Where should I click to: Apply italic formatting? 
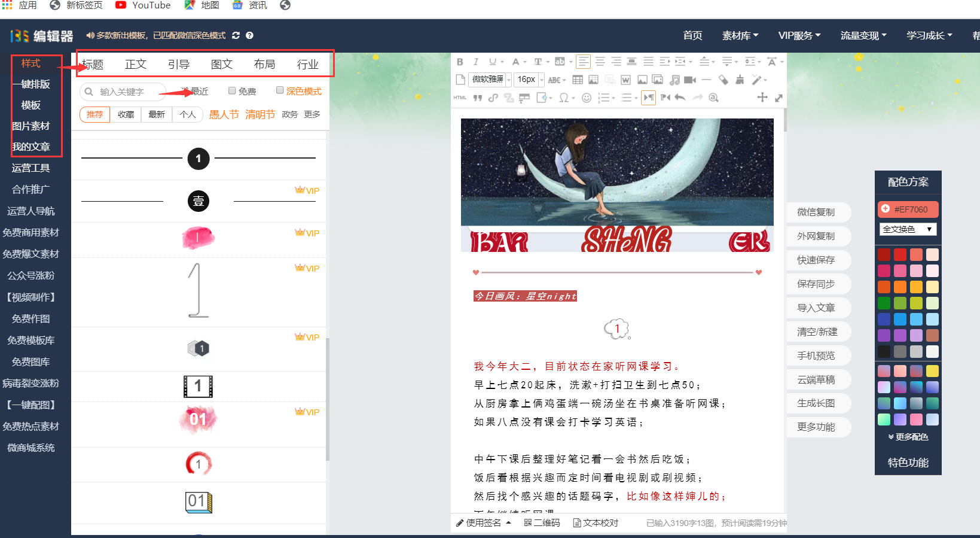476,62
